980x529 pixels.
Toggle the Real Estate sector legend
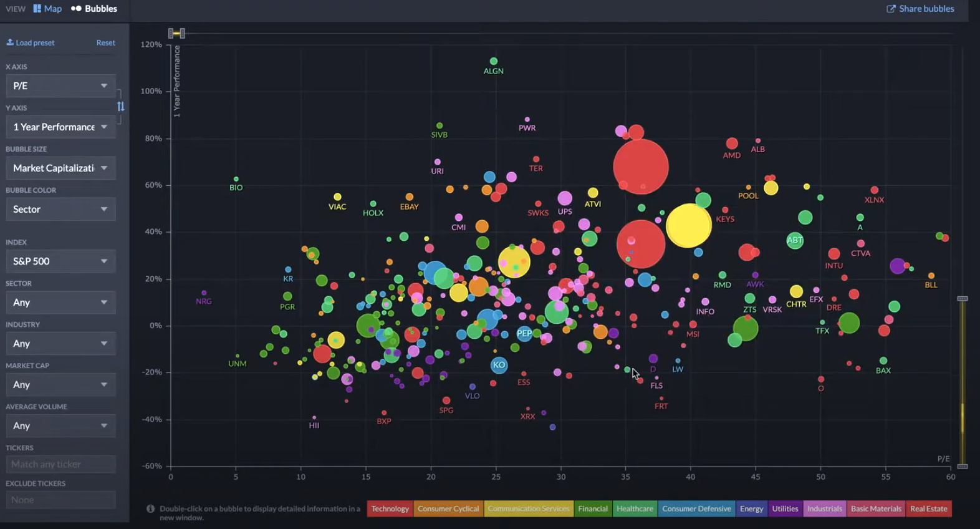click(928, 508)
